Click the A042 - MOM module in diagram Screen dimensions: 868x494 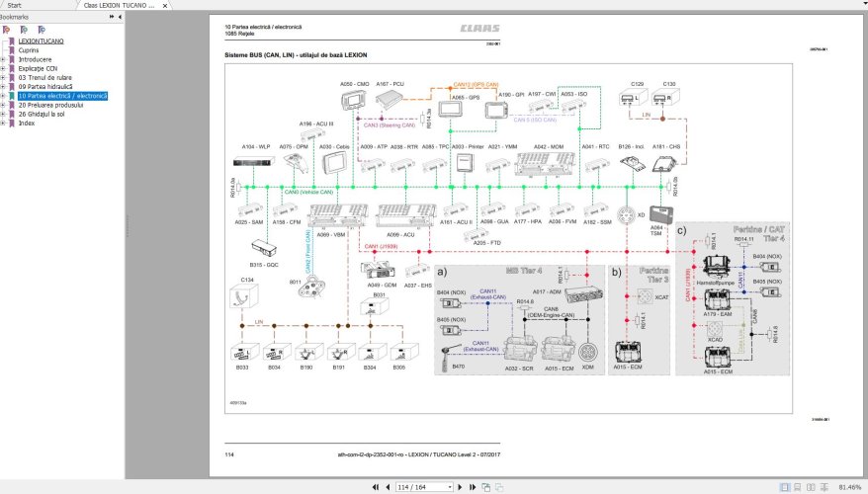click(546, 164)
